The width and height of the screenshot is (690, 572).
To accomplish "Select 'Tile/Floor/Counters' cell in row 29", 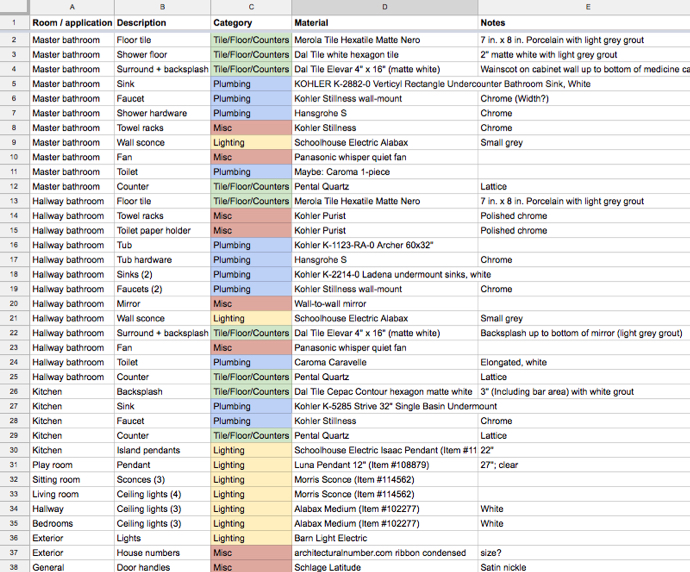I will 251,436.
